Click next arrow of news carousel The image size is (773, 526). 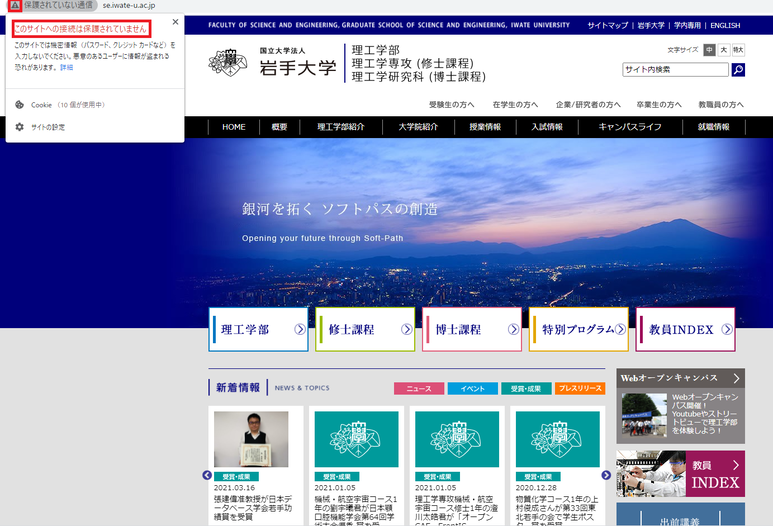click(x=606, y=475)
